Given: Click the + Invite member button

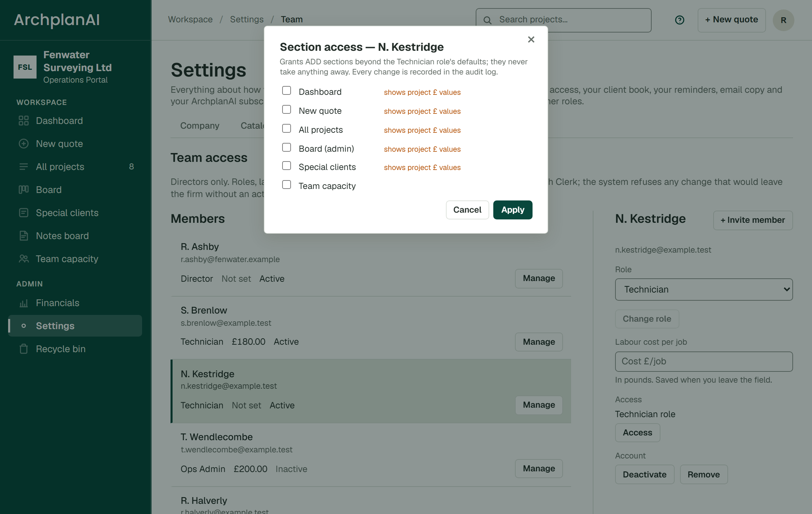Looking at the screenshot, I should click(753, 220).
